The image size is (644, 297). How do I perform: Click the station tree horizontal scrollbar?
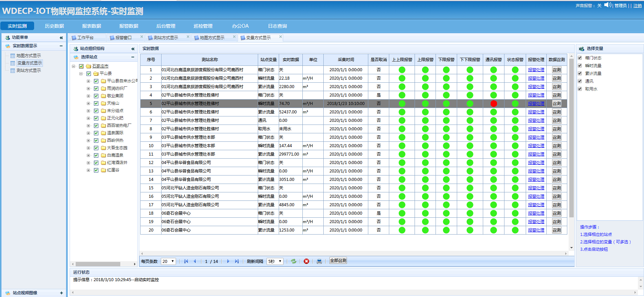(98, 264)
